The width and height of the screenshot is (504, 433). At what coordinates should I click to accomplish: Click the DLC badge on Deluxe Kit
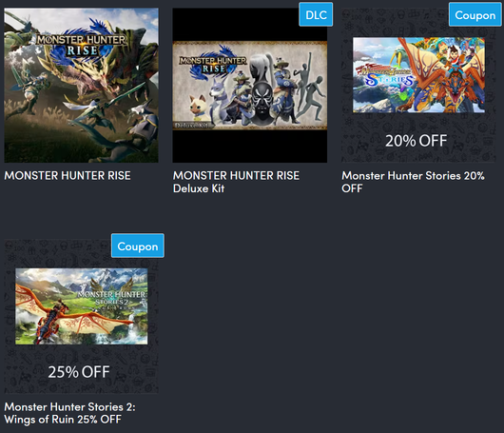[316, 14]
